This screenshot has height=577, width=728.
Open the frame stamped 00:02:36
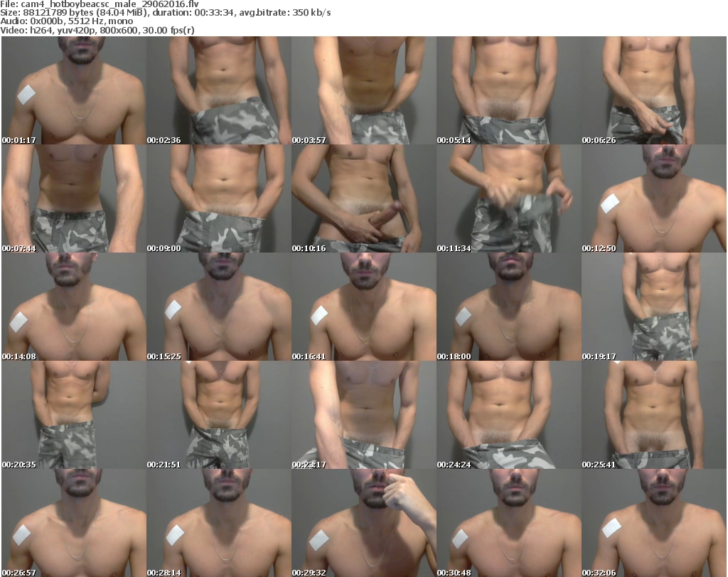coord(219,90)
